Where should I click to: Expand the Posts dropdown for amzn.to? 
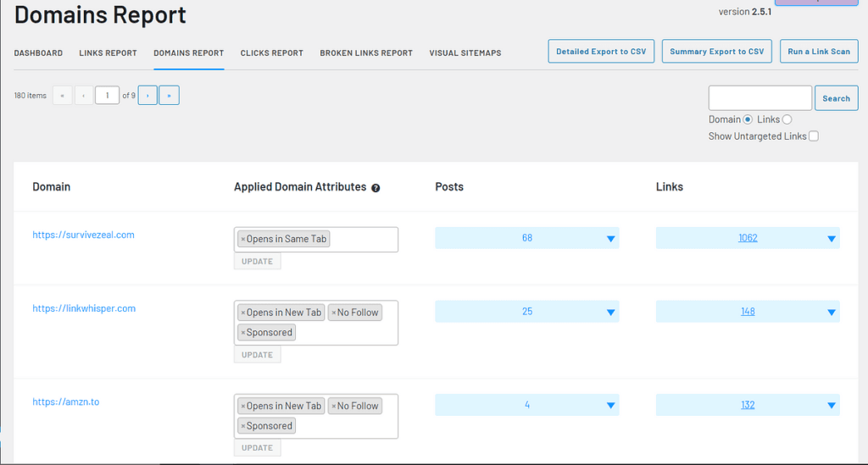pos(610,406)
